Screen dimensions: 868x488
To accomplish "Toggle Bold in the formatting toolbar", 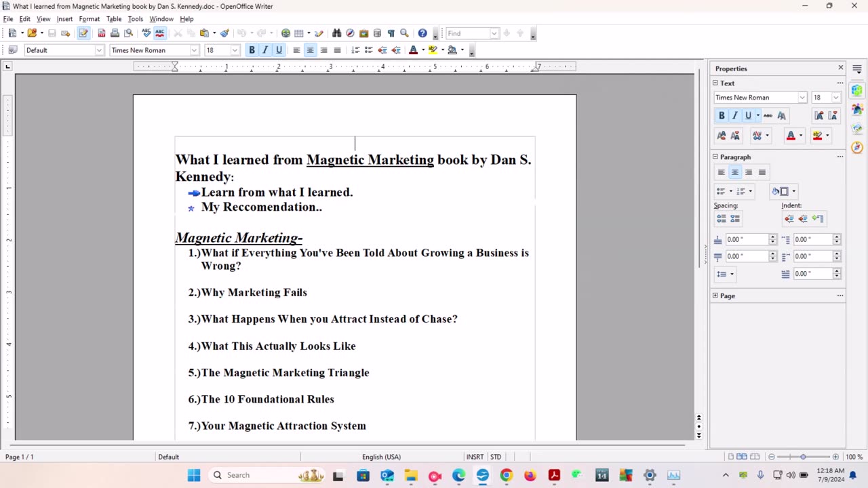I will (x=252, y=49).
